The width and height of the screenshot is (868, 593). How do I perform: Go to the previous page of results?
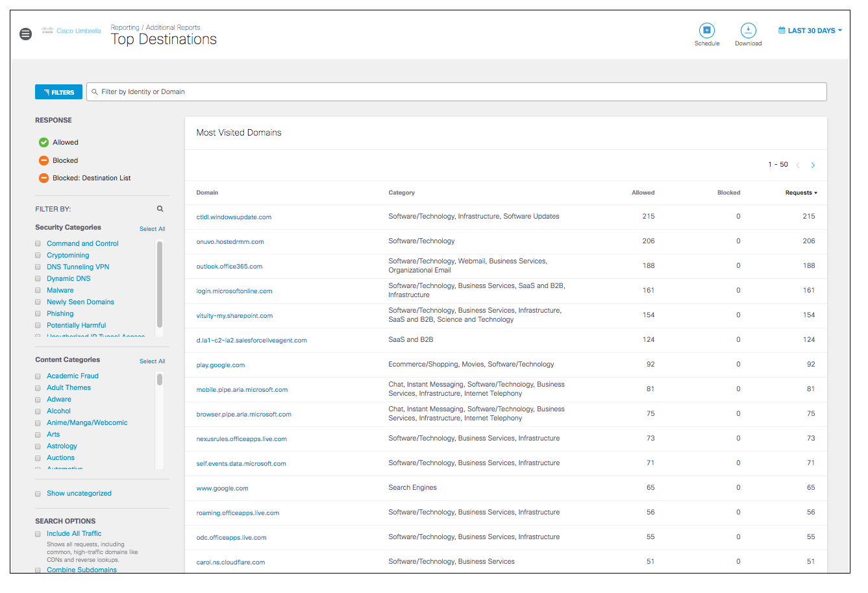pos(798,165)
